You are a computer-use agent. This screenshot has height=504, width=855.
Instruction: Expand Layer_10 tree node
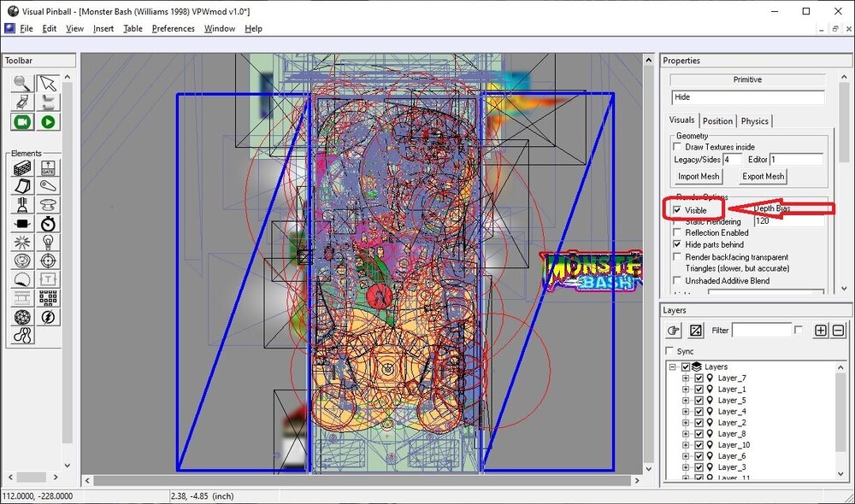coord(686,444)
